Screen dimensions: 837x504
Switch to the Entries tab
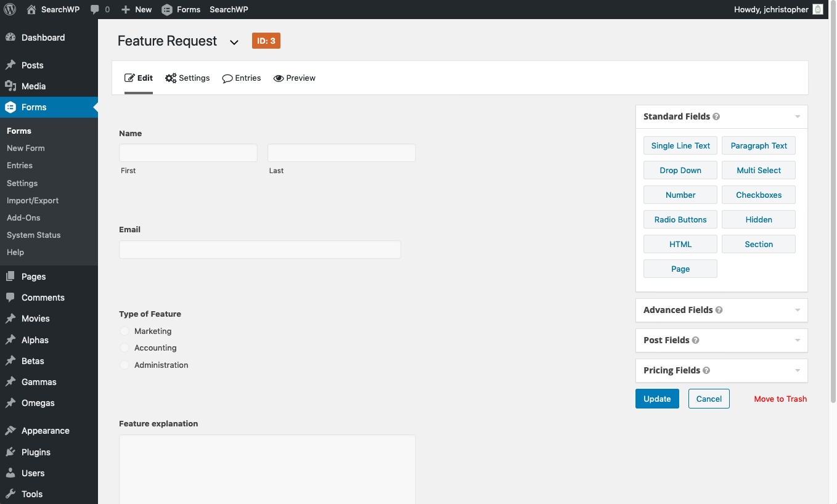(x=242, y=78)
